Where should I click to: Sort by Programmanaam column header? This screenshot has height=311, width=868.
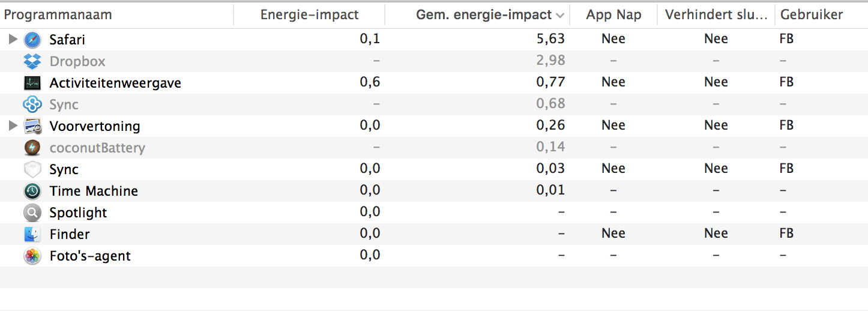tap(58, 15)
